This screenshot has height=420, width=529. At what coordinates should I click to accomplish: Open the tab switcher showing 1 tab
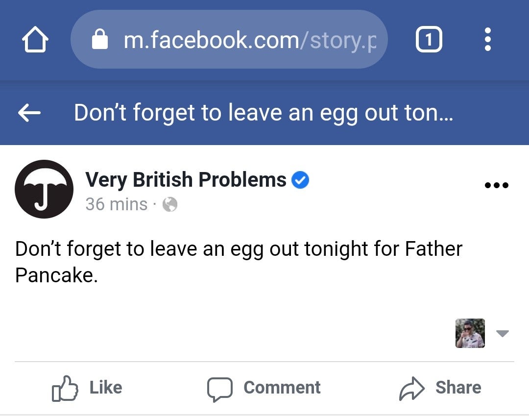tap(429, 39)
